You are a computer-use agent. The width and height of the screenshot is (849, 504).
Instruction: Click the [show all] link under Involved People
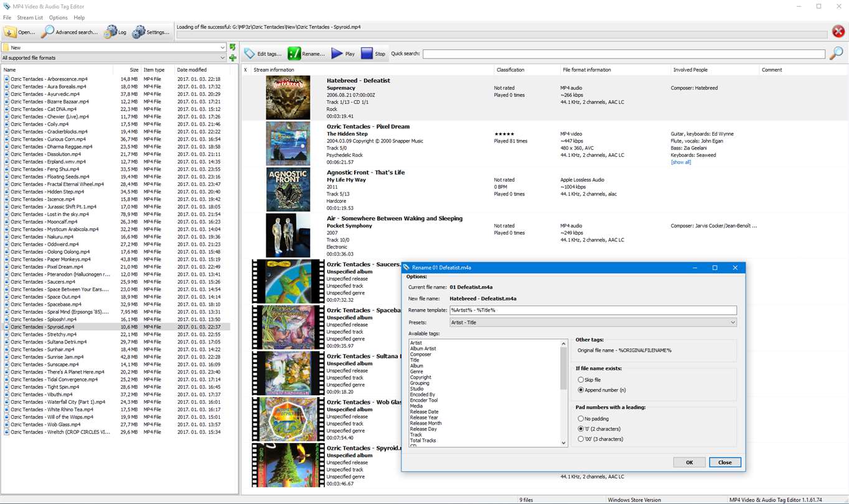[681, 162]
